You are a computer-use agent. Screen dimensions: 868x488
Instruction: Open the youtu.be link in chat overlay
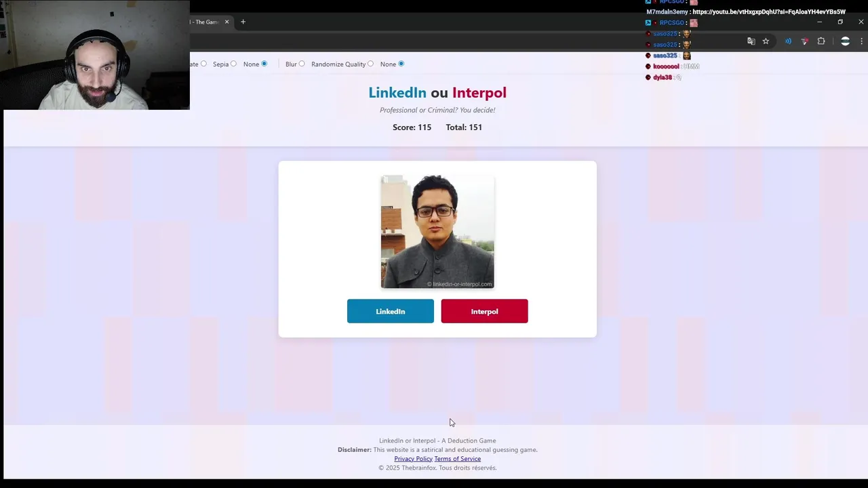click(x=769, y=12)
